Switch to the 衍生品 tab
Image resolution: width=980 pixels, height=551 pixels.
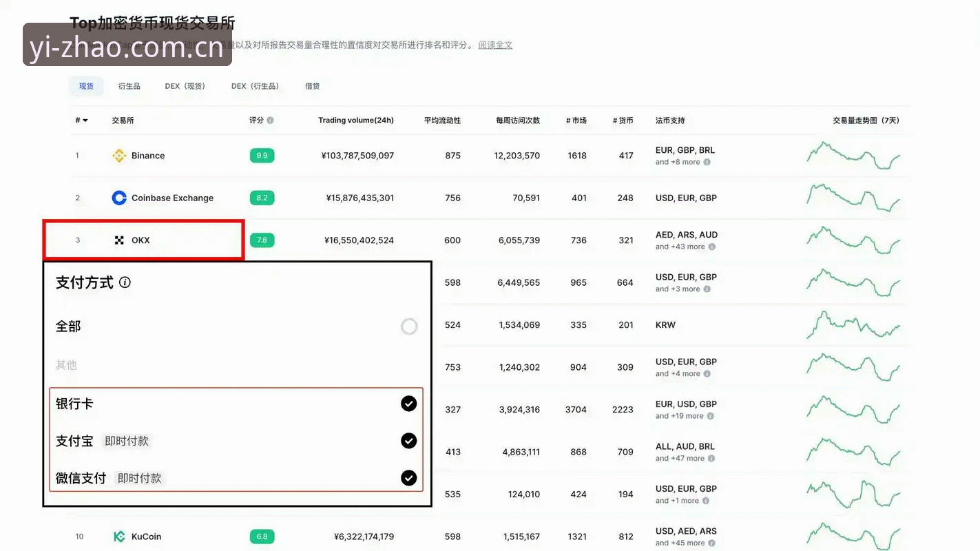[129, 86]
